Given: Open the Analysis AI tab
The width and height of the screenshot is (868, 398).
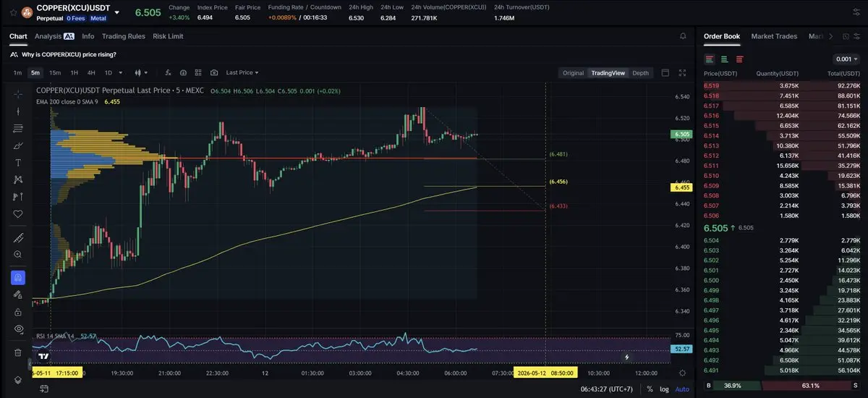Looking at the screenshot, I should point(54,36).
